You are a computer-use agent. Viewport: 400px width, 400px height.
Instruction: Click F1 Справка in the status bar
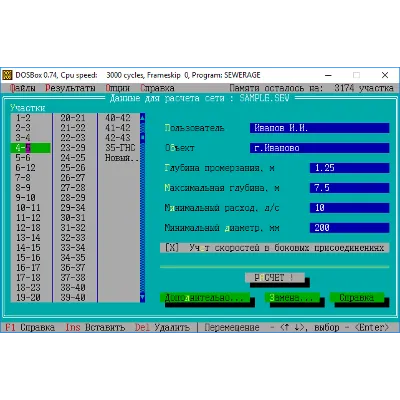point(30,327)
